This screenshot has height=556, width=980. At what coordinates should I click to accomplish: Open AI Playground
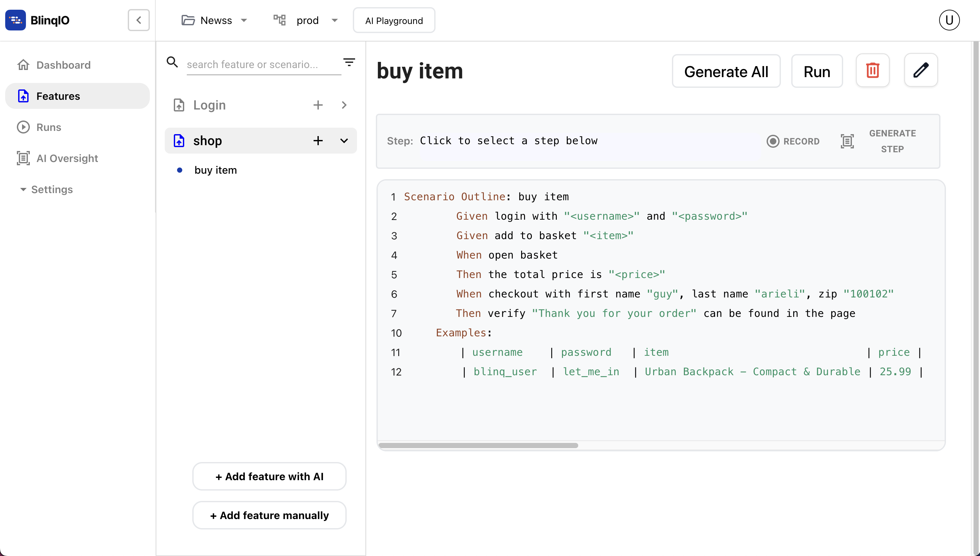pyautogui.click(x=394, y=20)
